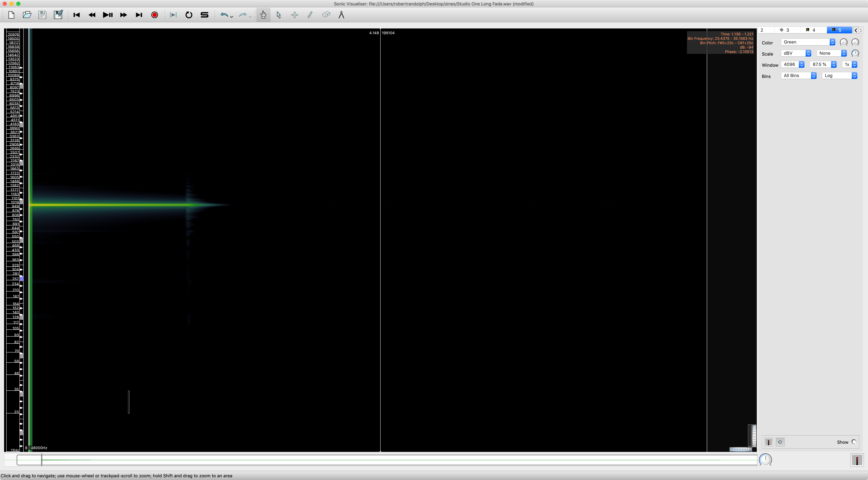The image size is (868, 480).
Task: Start recording with the red Record button
Action: tap(155, 15)
